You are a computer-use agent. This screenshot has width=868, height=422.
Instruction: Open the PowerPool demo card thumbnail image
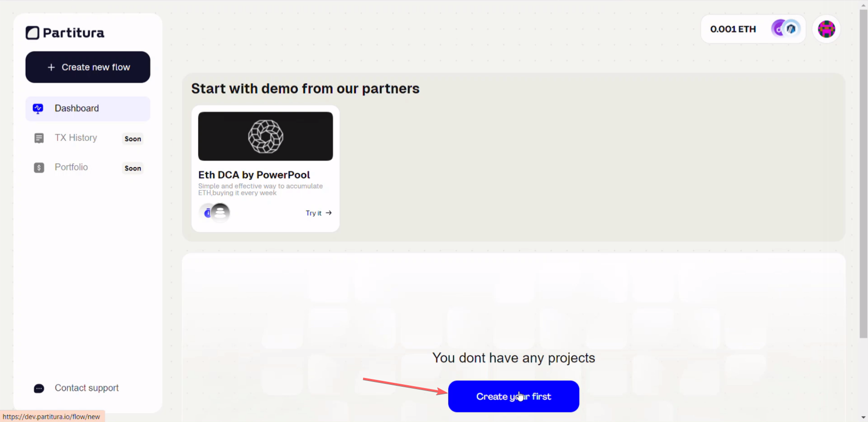265,136
